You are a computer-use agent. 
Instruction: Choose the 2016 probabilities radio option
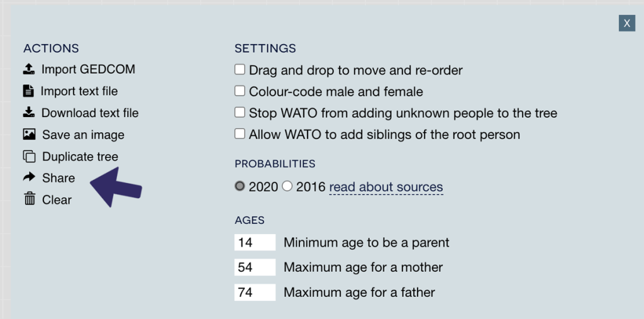coord(287,186)
